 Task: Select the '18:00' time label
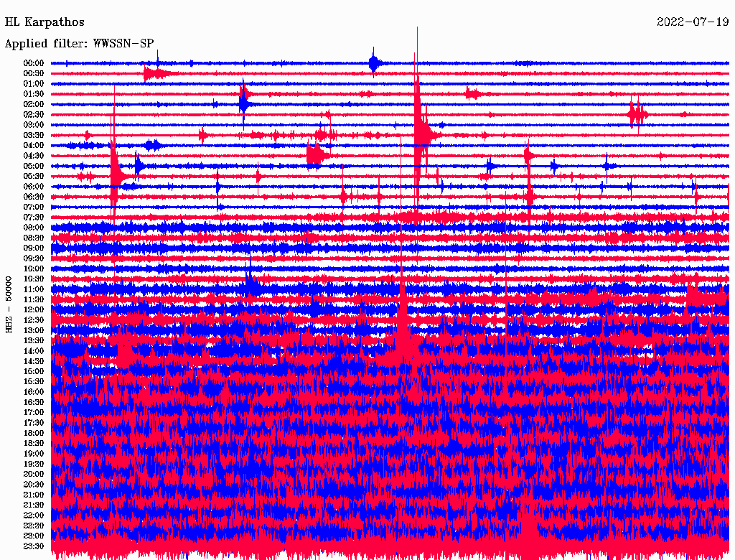(x=34, y=434)
